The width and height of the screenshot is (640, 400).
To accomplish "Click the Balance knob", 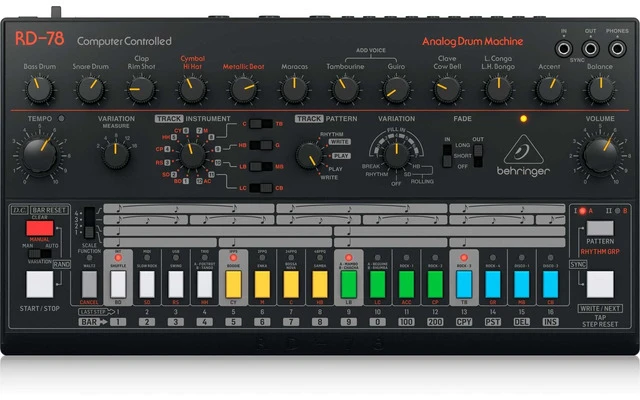I will (600, 89).
